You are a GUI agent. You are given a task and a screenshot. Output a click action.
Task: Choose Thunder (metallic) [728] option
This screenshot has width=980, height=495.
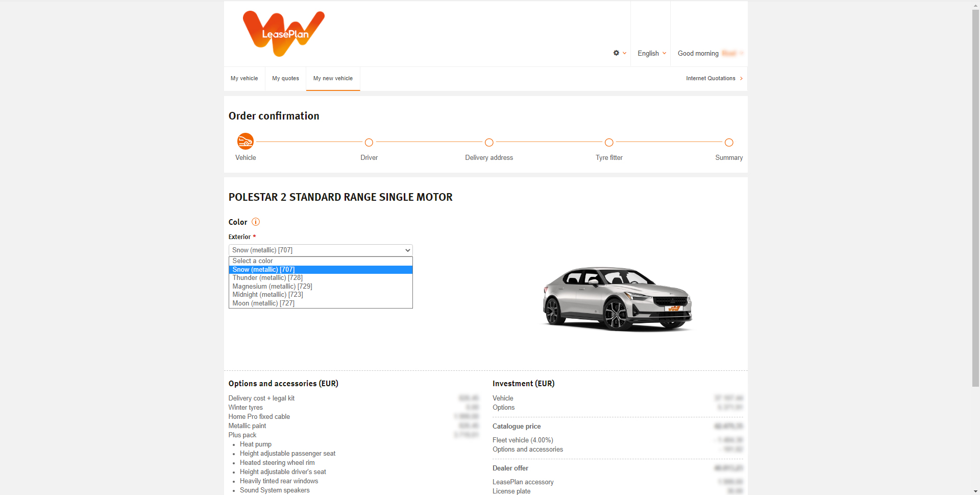coord(321,278)
